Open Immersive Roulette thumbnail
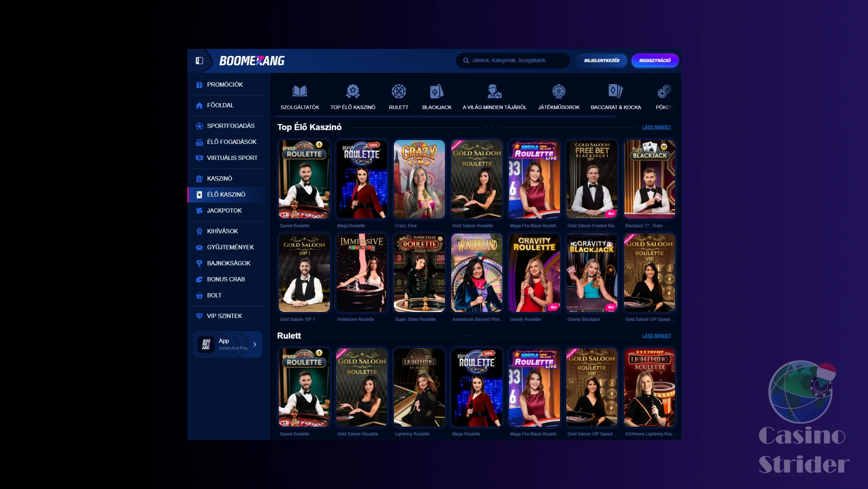The height and width of the screenshot is (489, 868). 361,273
